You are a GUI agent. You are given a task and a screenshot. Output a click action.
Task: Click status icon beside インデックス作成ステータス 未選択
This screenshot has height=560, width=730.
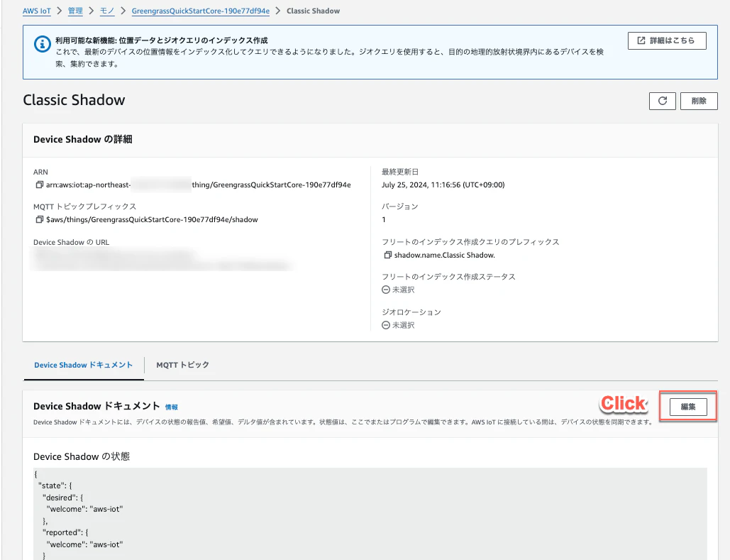[386, 290]
